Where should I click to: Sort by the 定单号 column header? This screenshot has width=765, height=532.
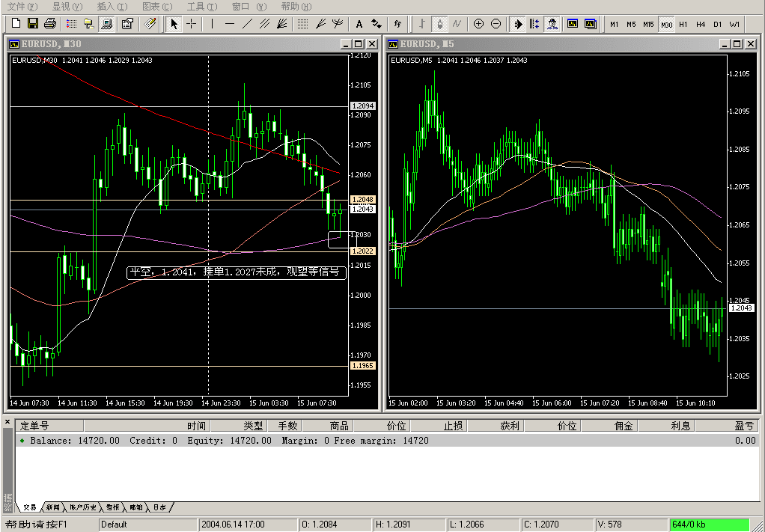[49, 426]
